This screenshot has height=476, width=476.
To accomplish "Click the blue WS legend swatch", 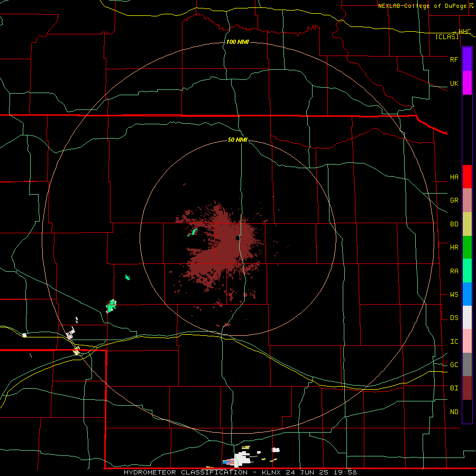I will click(467, 294).
